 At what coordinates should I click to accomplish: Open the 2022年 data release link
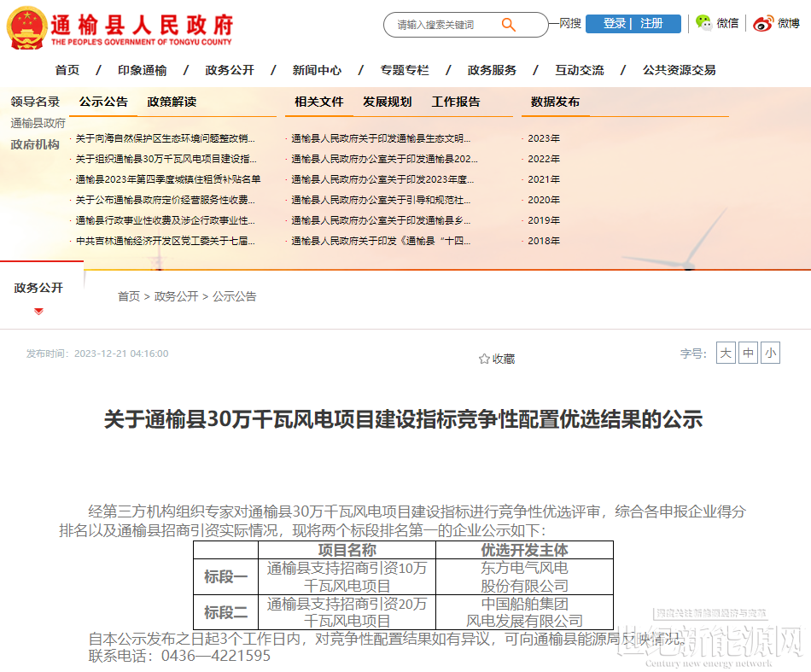(544, 159)
